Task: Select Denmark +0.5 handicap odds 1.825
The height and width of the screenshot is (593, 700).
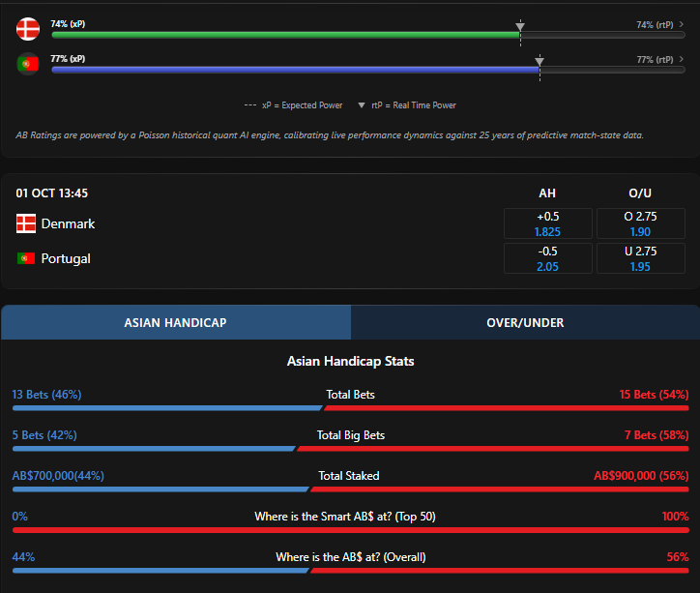Action: coord(548,223)
